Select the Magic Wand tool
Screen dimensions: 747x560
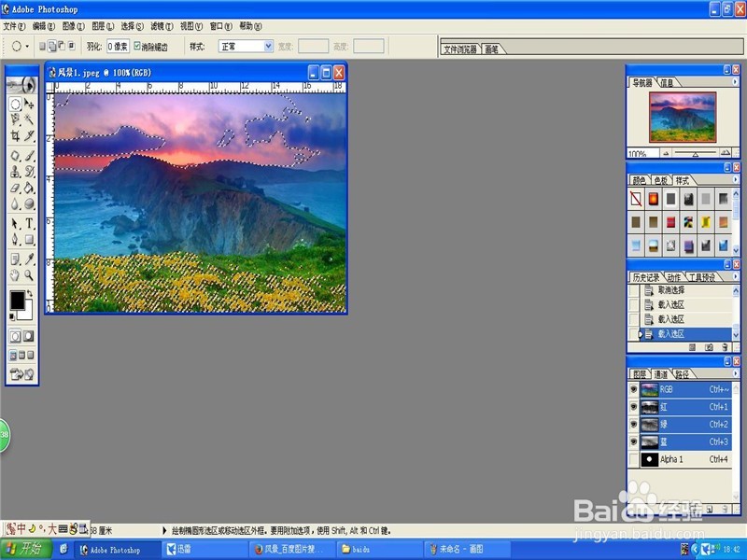pyautogui.click(x=29, y=119)
